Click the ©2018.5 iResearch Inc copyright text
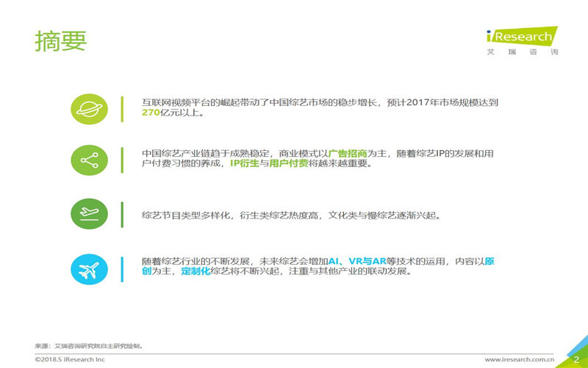The width and height of the screenshot is (588, 368). pos(70,359)
